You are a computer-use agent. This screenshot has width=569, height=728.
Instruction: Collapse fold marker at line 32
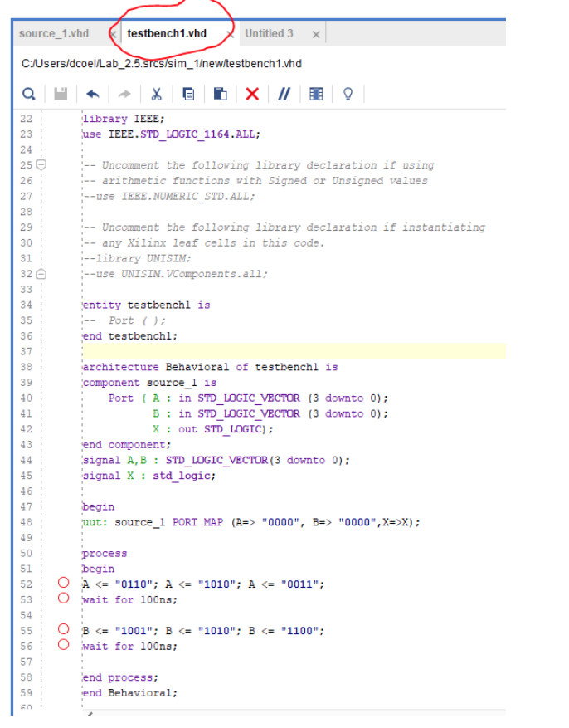pos(41,274)
